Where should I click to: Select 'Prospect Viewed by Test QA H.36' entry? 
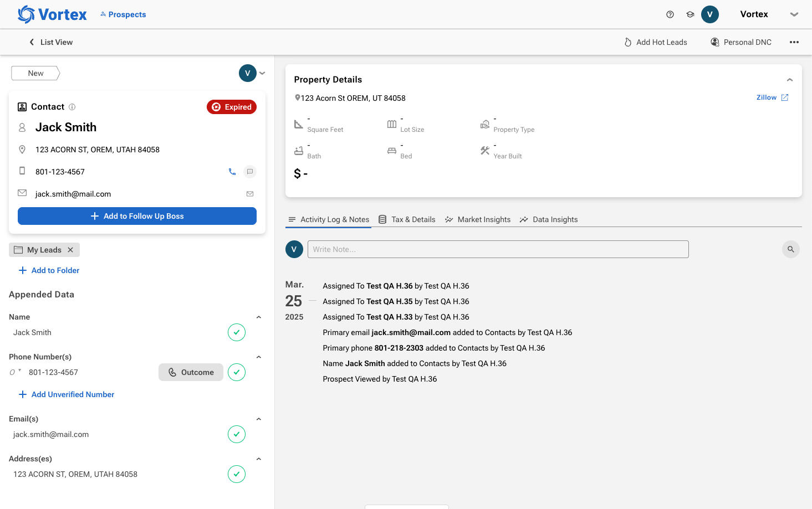coord(380,379)
